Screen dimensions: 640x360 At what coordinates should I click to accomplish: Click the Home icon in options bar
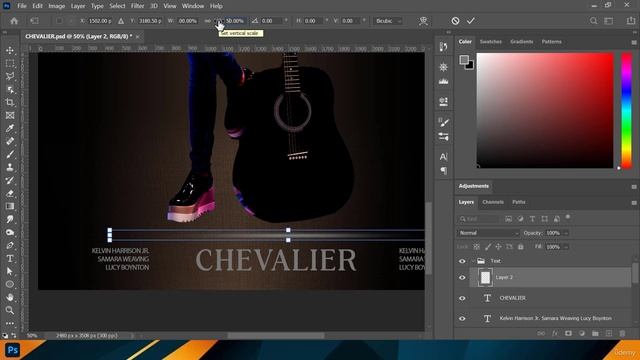coord(14,21)
